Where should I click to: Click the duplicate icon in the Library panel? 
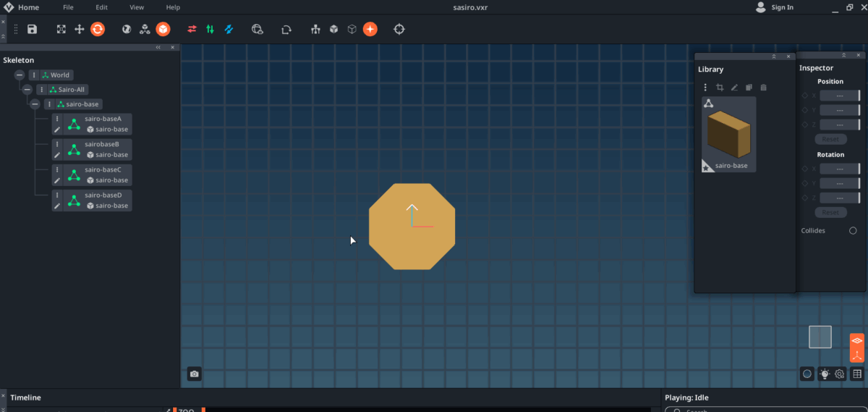point(749,88)
